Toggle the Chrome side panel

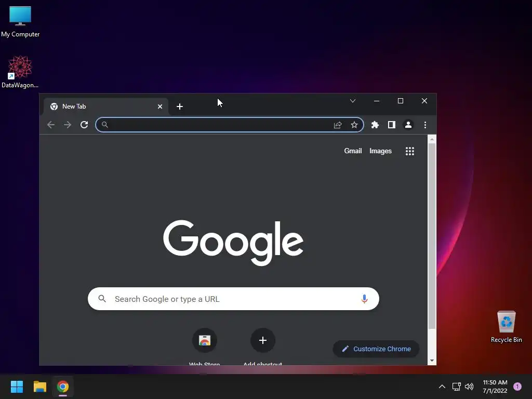392,125
